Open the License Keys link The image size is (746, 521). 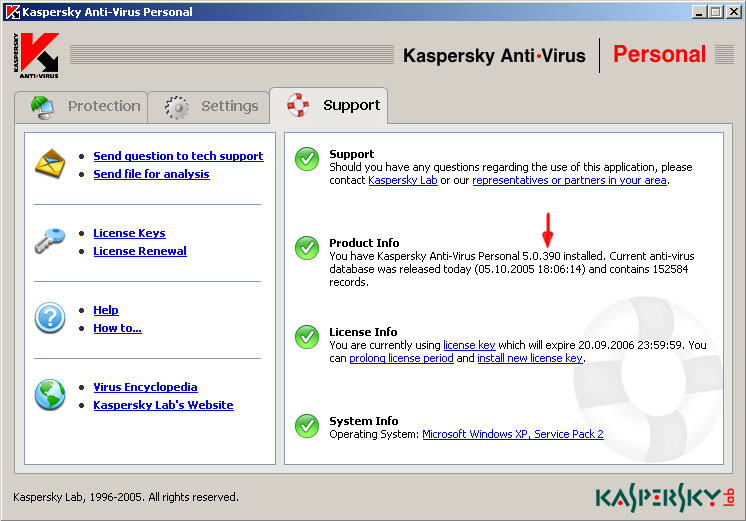point(129,233)
